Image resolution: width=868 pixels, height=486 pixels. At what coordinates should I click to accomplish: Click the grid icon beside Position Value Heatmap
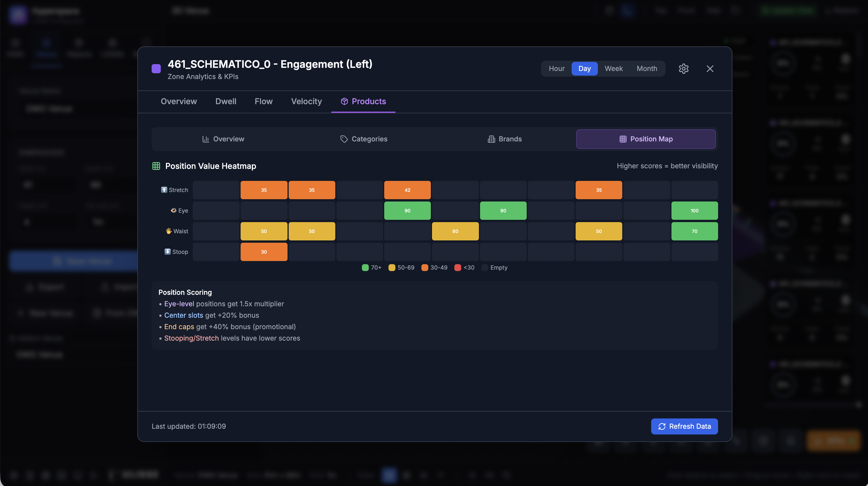click(156, 166)
